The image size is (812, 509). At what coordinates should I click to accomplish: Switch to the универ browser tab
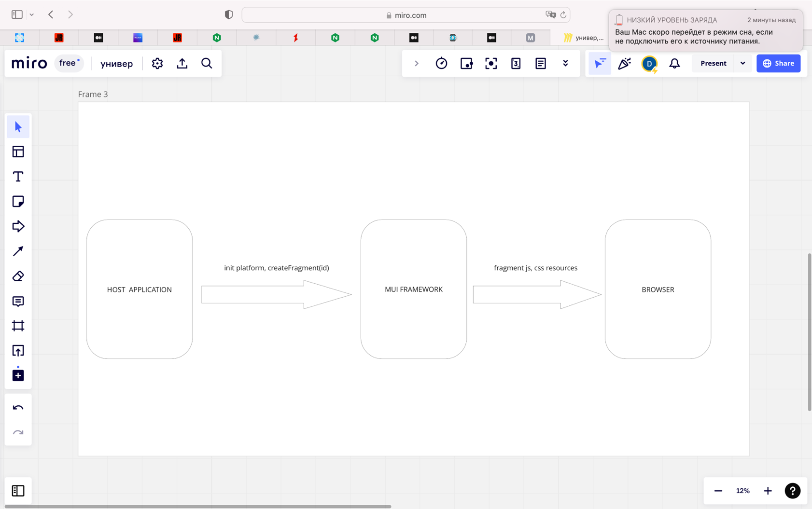click(583, 37)
